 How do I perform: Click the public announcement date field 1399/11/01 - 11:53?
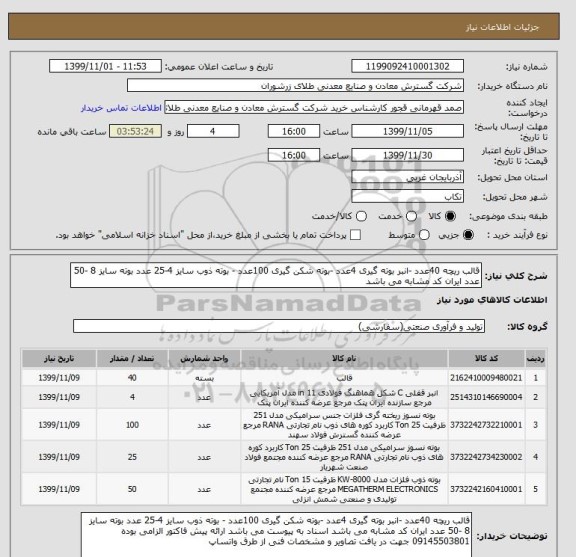(105, 67)
